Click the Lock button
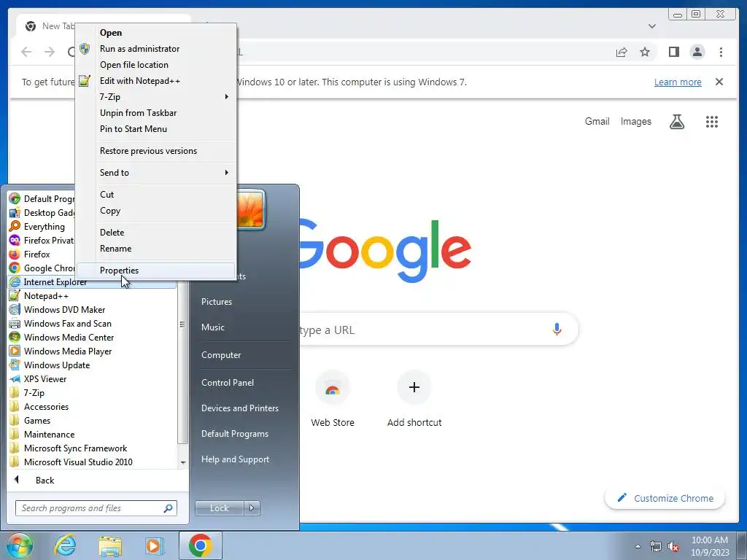This screenshot has height=560, width=747. click(219, 508)
